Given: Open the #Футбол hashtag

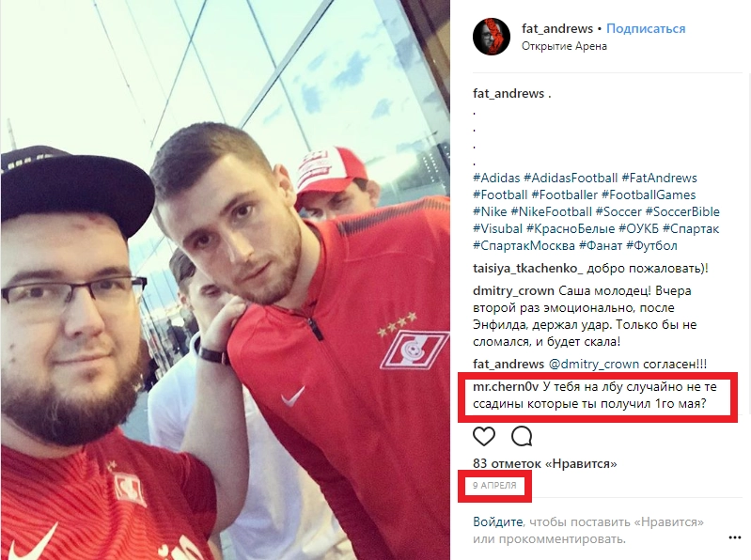Looking at the screenshot, I should coord(651,246).
